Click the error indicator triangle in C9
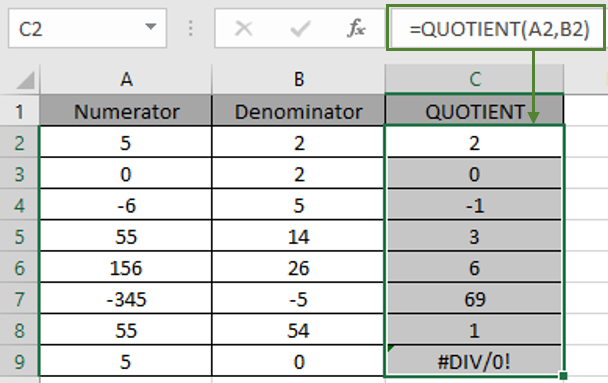The image size is (608, 383). click(x=391, y=348)
